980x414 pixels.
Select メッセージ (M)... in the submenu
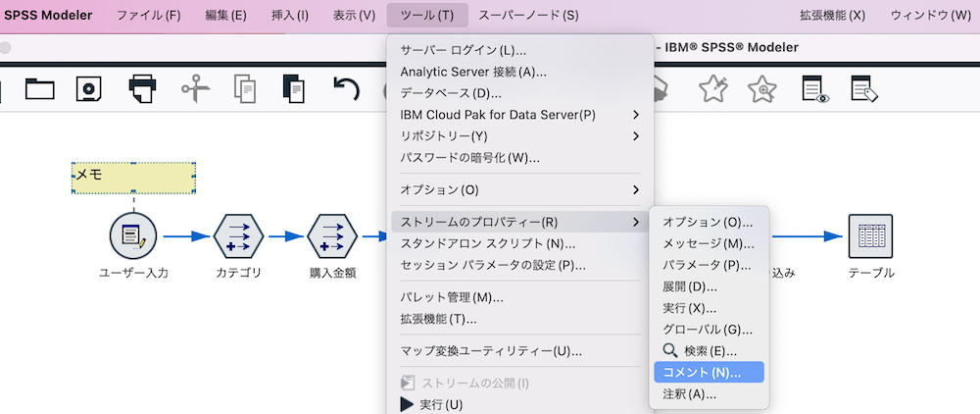pyautogui.click(x=709, y=244)
